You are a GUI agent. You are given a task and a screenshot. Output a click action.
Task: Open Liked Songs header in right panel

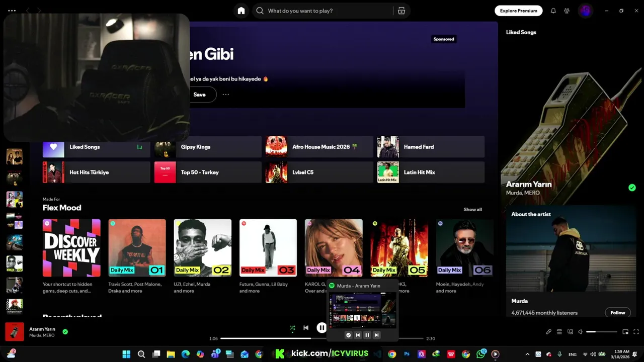coord(521,32)
